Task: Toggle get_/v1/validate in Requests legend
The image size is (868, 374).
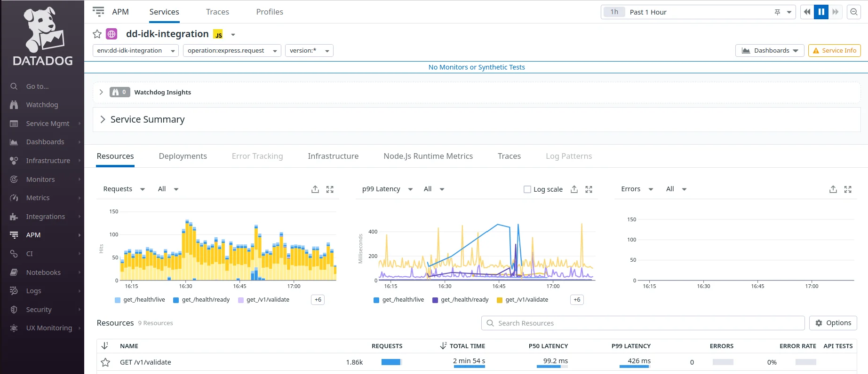Action: click(264, 300)
